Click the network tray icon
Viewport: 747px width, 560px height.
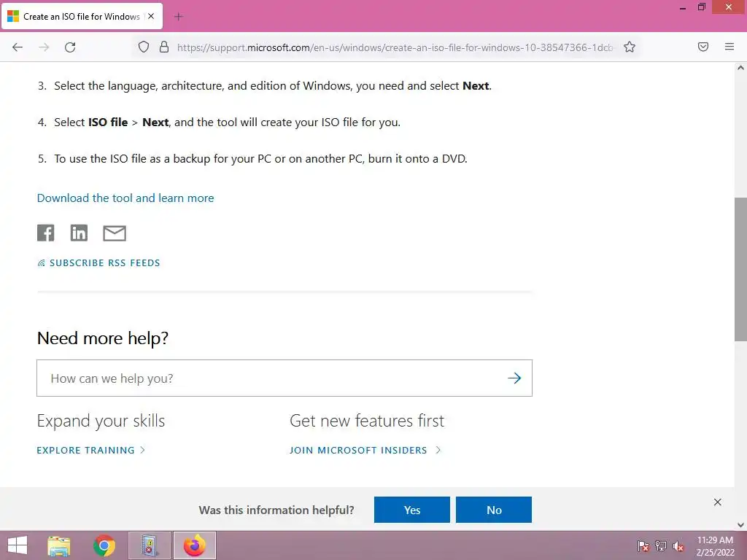(x=661, y=546)
